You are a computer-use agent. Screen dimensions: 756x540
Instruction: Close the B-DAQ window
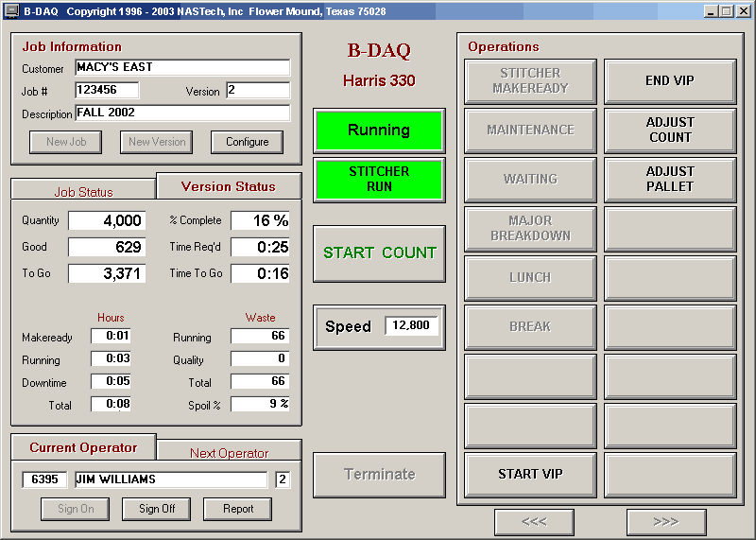click(x=743, y=11)
